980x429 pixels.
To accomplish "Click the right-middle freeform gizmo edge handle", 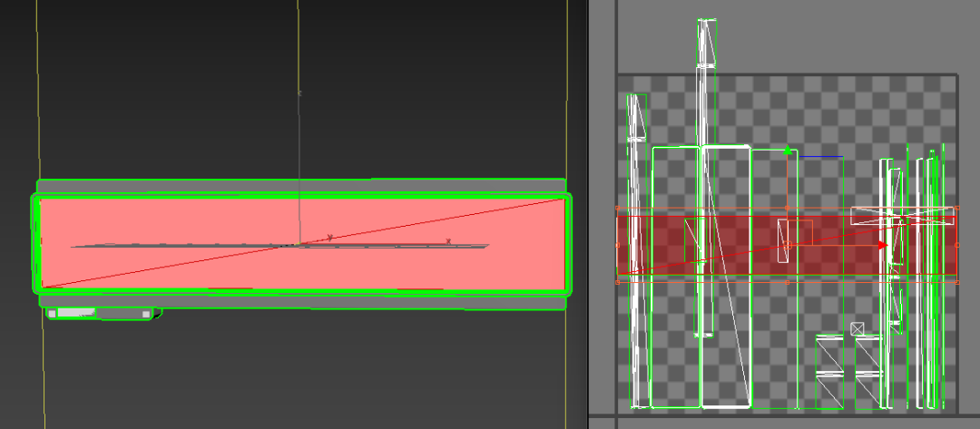I will coord(957,246).
